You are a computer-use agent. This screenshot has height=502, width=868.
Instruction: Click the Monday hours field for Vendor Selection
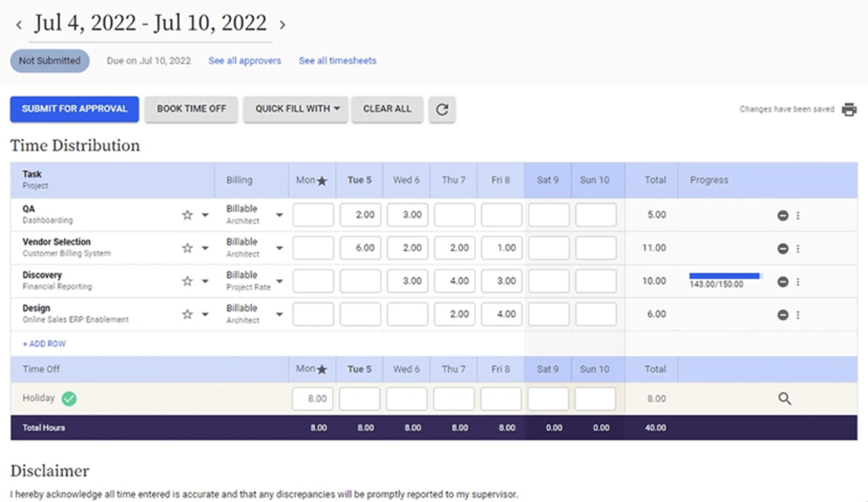pos(313,248)
